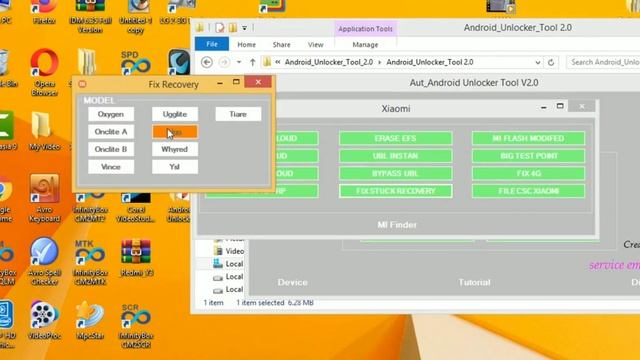Viewport: 640px width, 360px height.
Task: Open recent locations dropdown arrow
Action: tap(239, 62)
